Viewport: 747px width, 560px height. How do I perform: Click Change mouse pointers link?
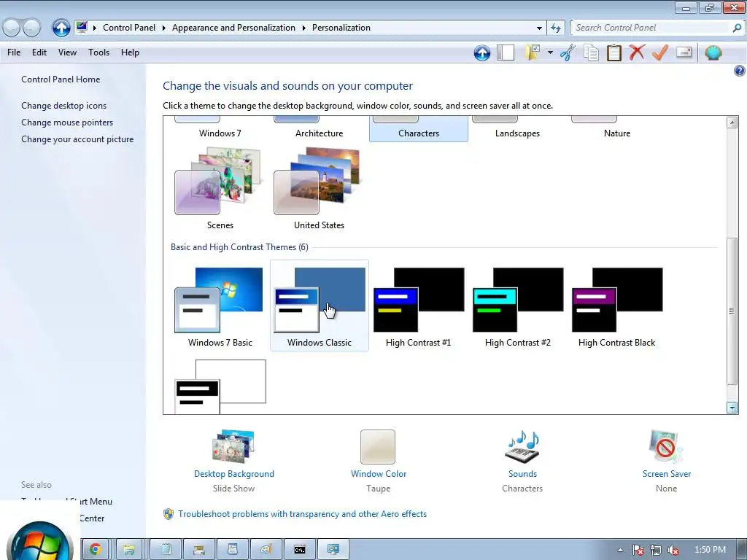pyautogui.click(x=67, y=122)
